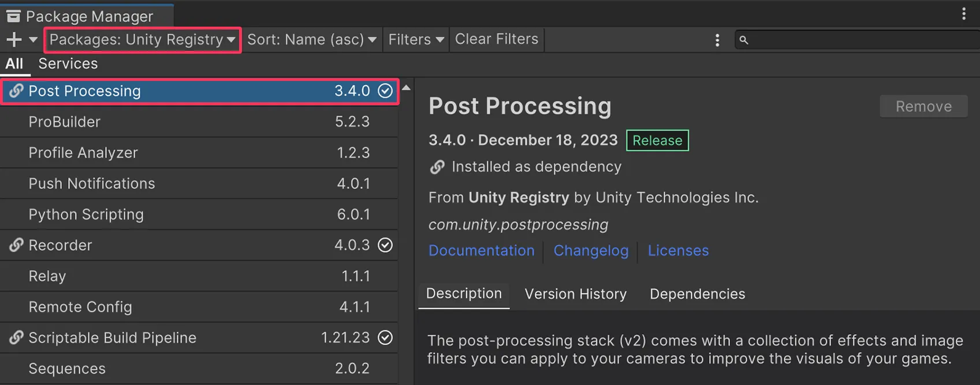The height and width of the screenshot is (385, 980).
Task: Switch to the Services tab
Action: 68,64
